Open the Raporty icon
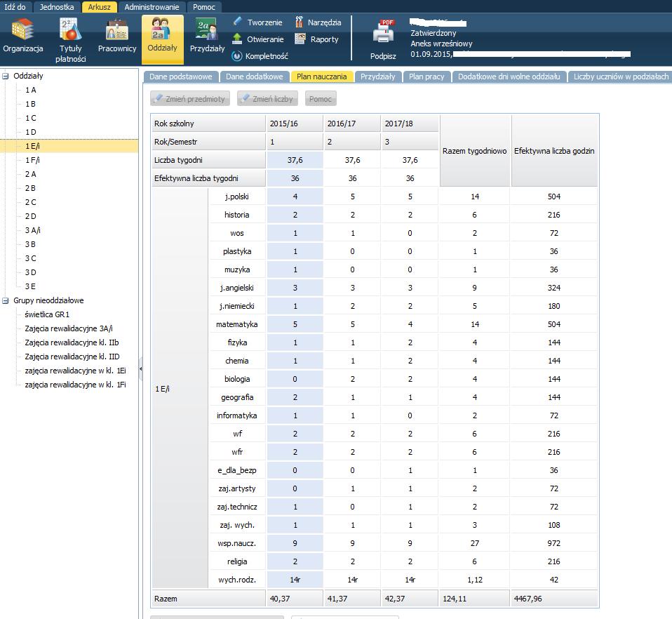672x619 pixels. click(x=300, y=39)
